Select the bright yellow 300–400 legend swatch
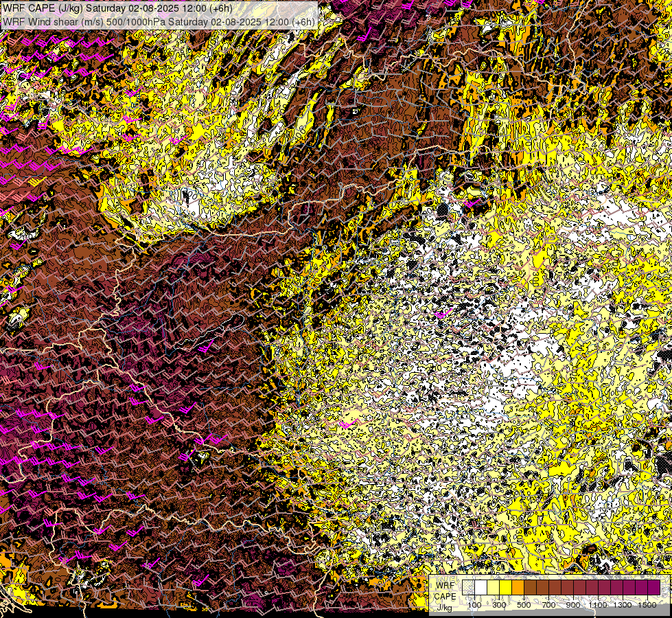Viewport: 672px width, 618px height. click(506, 587)
